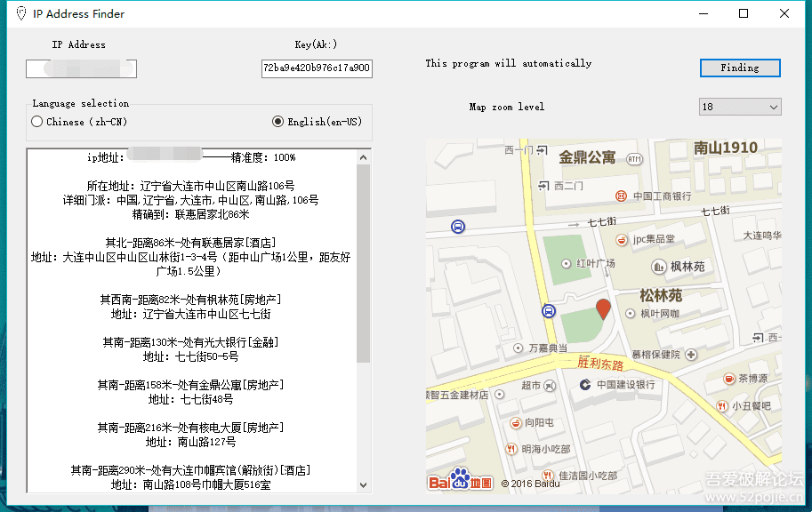Click the results vertical scrollbar thumb

click(x=364, y=263)
